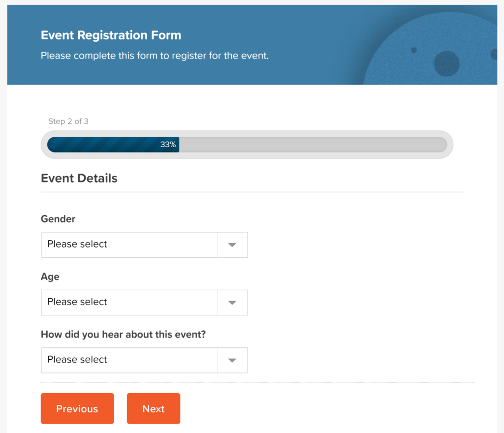Click the arrow on the event-source dropdown
Image resolution: width=504 pixels, height=433 pixels.
(x=232, y=360)
